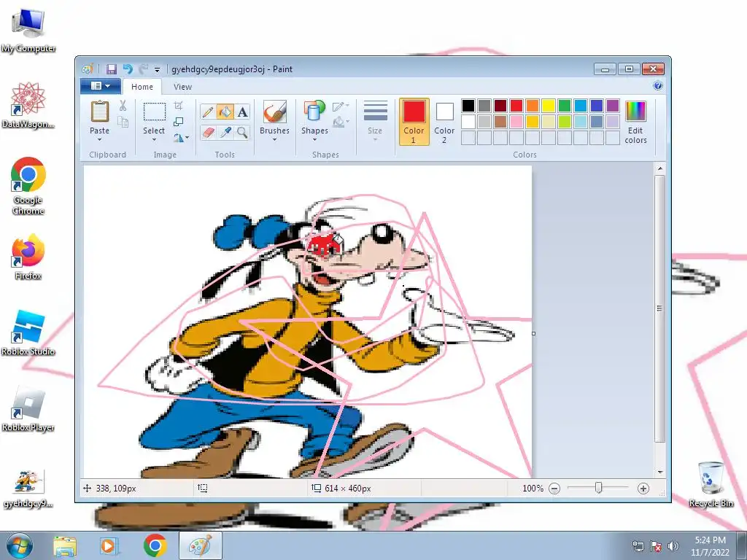
Task: Click the Copy icon in Clipboard group
Action: (123, 122)
